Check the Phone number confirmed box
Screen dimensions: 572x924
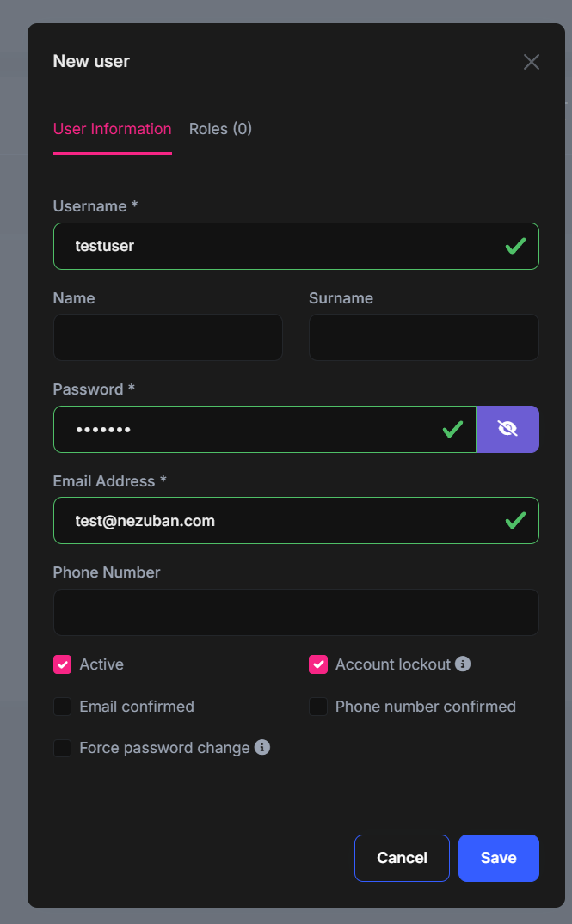coord(318,707)
